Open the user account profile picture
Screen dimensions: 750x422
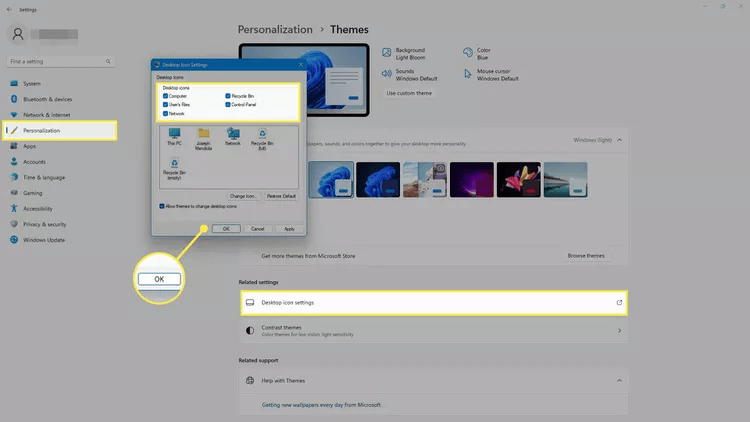(18, 34)
